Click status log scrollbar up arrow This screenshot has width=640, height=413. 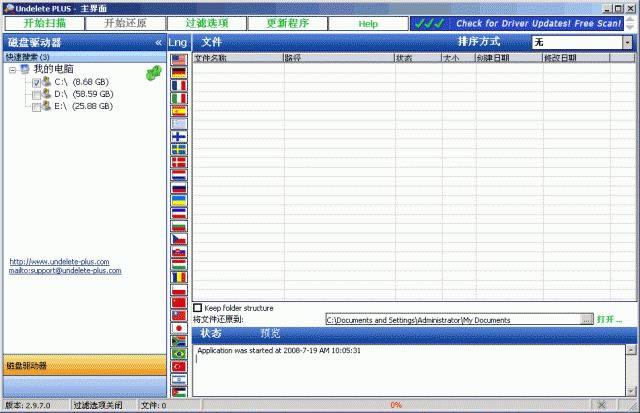coord(631,350)
